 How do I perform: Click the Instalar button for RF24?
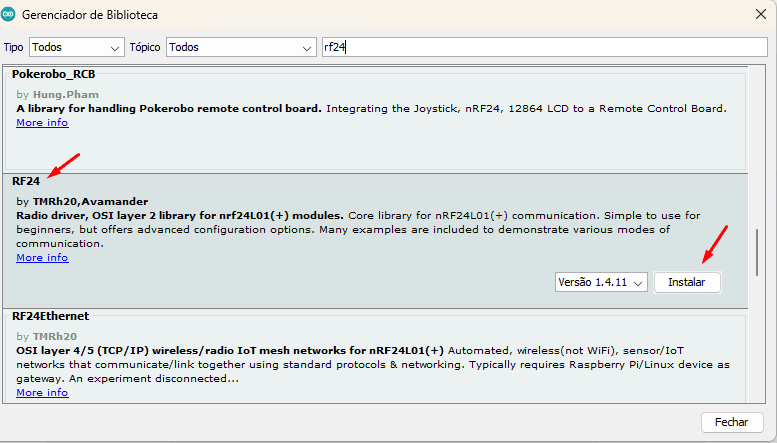(x=687, y=282)
